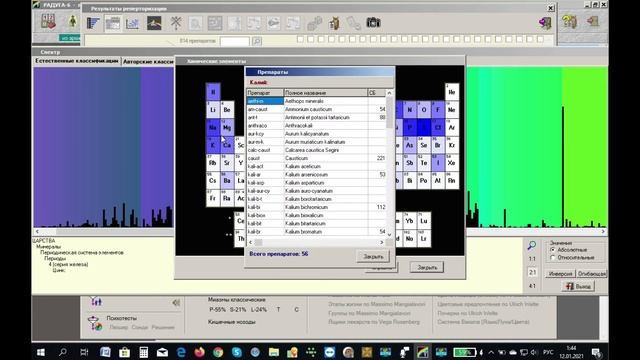Viewport: 640px width, 360px height.
Task: Open Chrome from the taskbar
Action: [218, 352]
